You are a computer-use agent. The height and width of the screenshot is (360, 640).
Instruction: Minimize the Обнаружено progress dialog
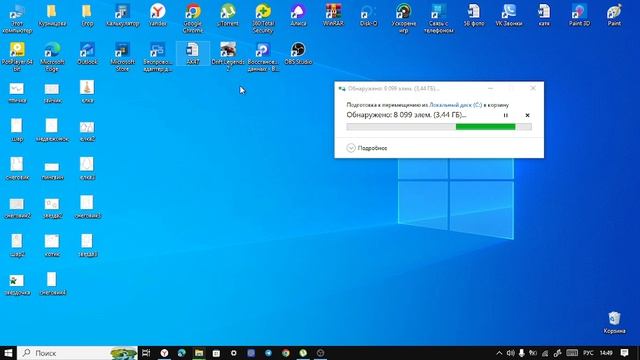[491, 88]
